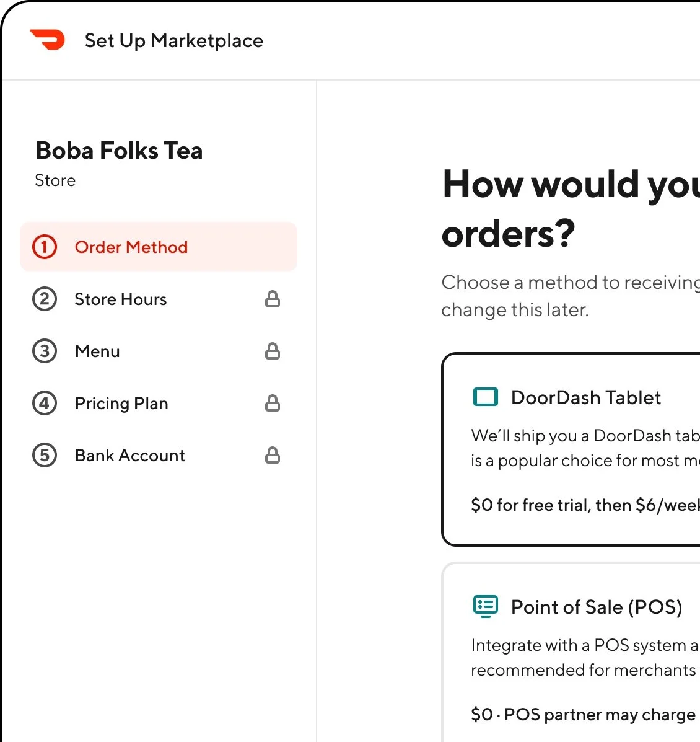Click lock icon beside Menu step
Viewport: 700px width, 742px height.
coord(273,351)
